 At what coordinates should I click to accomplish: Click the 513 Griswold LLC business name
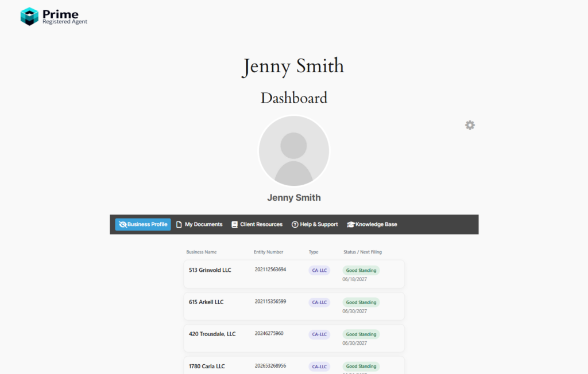tap(210, 270)
